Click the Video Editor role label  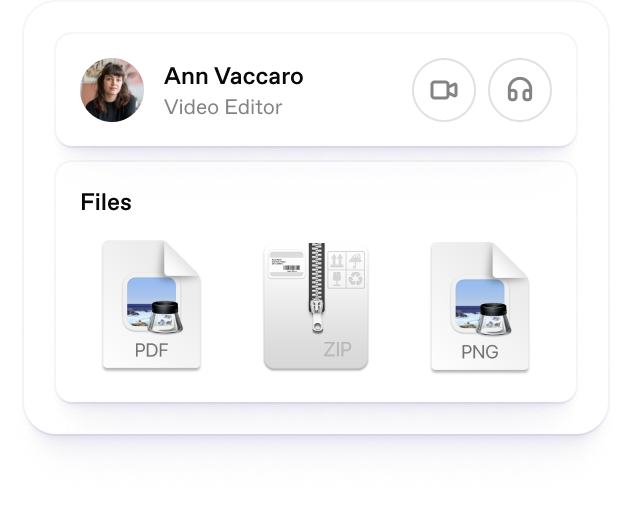pyautogui.click(x=223, y=107)
